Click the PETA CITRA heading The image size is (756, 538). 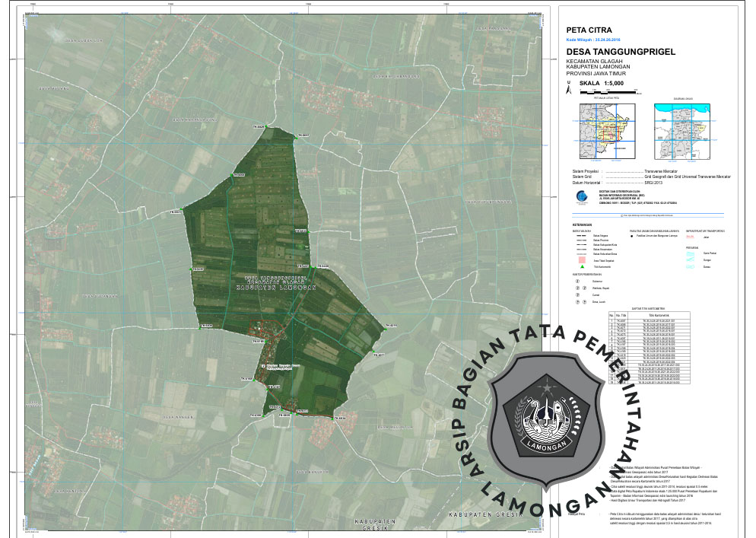point(589,30)
